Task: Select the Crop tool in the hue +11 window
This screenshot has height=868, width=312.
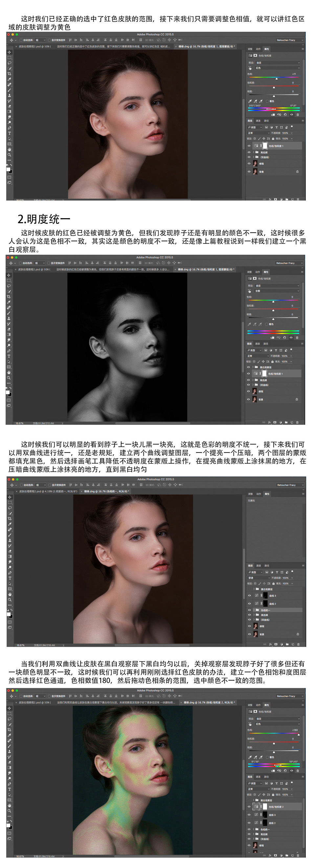Action: point(10,74)
